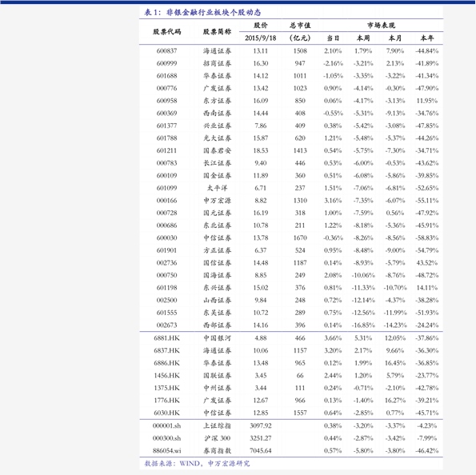Select the 国金证券 name cell

coord(217,175)
